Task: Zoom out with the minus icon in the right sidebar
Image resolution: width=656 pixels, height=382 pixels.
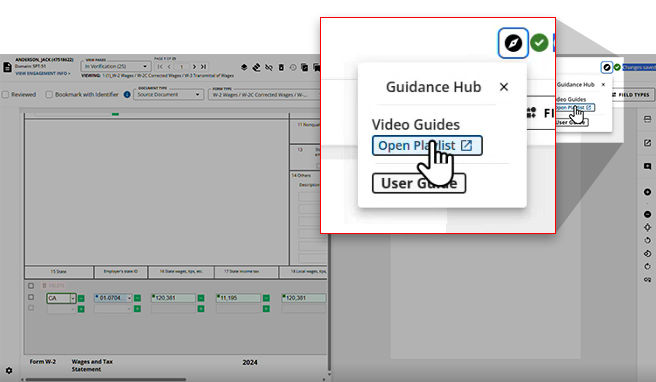Action: pyautogui.click(x=647, y=214)
